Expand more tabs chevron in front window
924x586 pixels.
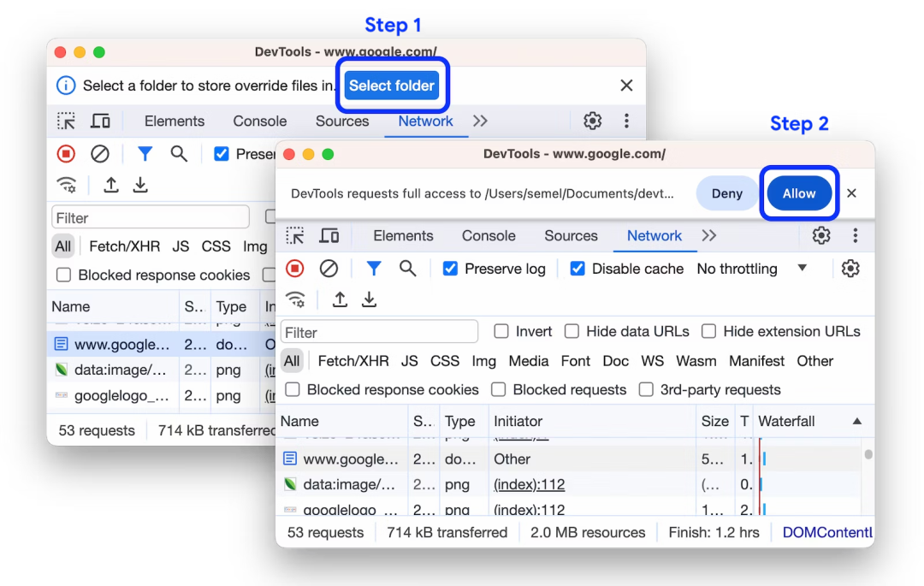tap(709, 235)
